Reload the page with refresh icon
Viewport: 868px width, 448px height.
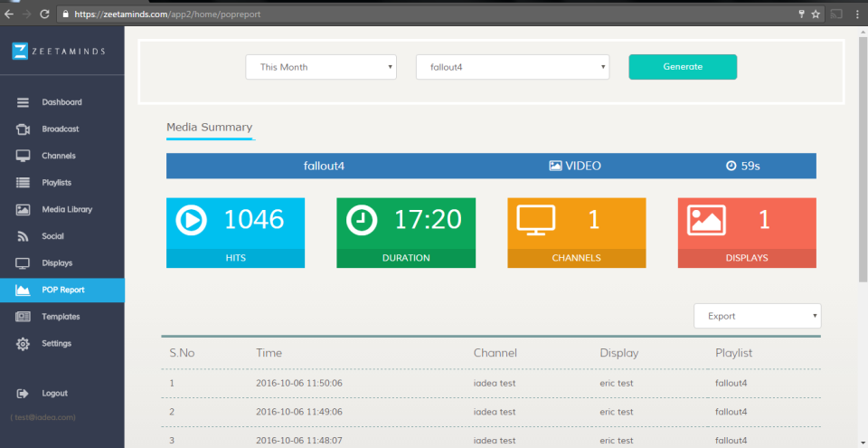coord(44,14)
